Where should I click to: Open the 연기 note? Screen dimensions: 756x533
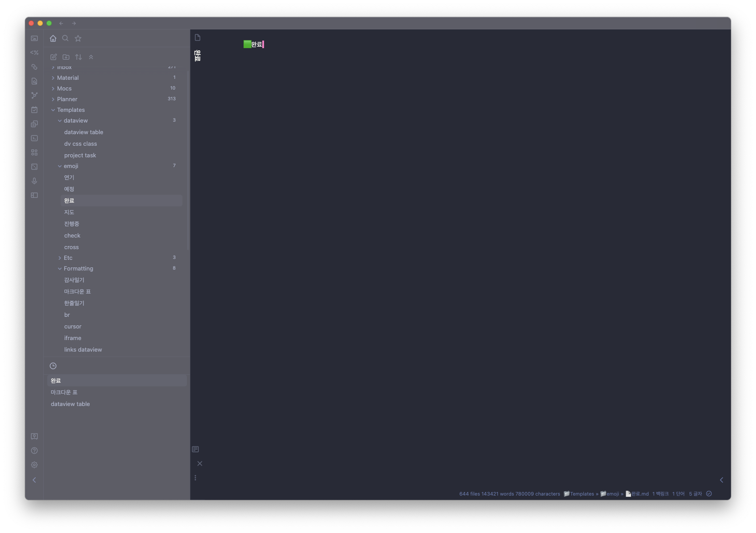coord(121,177)
